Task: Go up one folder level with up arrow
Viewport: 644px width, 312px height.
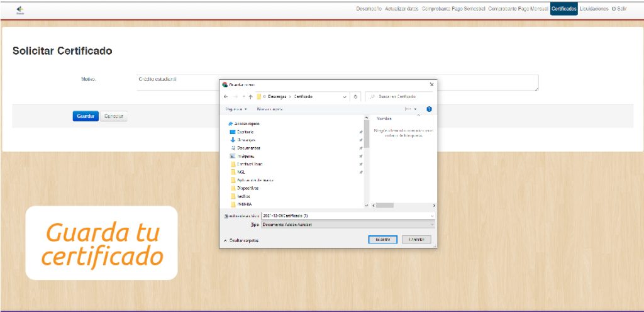Action: tap(250, 96)
